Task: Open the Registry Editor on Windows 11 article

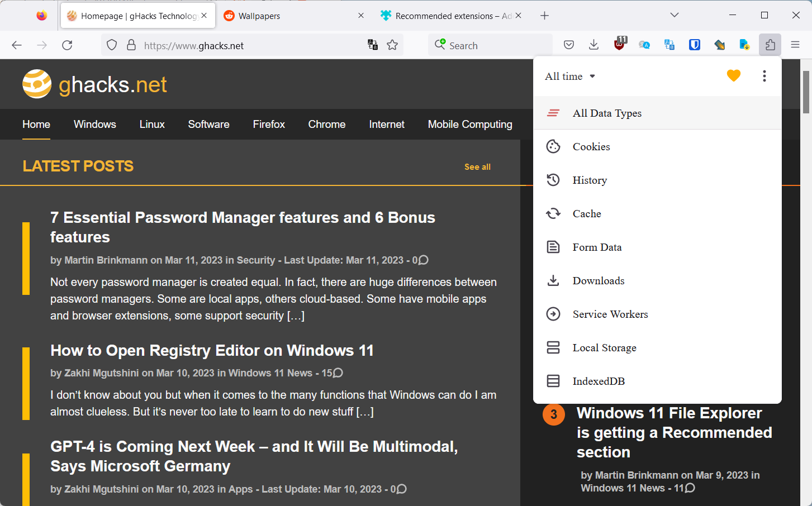Action: coord(212,350)
